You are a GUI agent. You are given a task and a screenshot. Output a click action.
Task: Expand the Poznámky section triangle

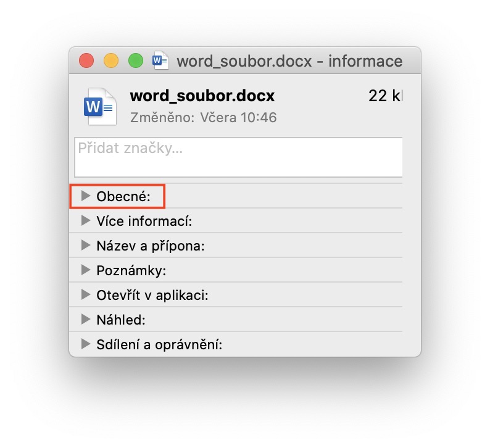(86, 270)
